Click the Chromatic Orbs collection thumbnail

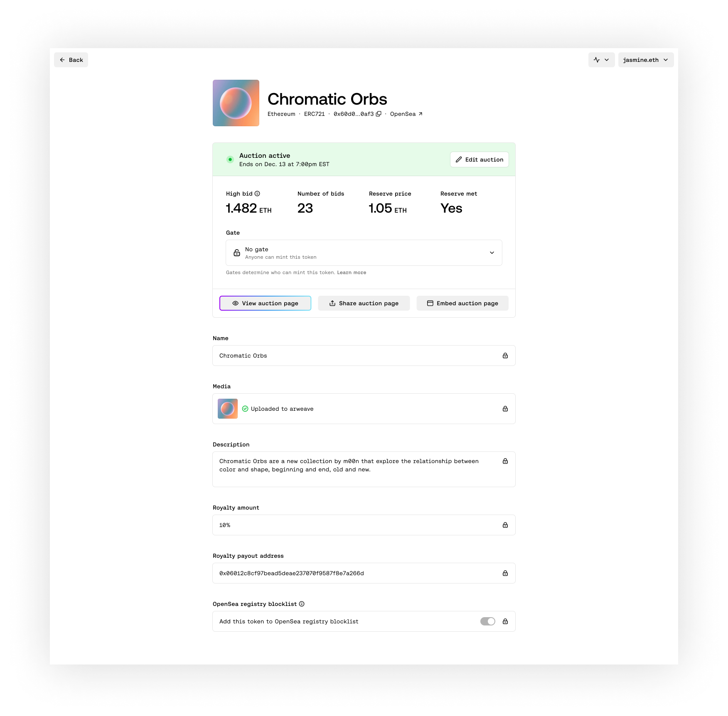click(x=236, y=103)
